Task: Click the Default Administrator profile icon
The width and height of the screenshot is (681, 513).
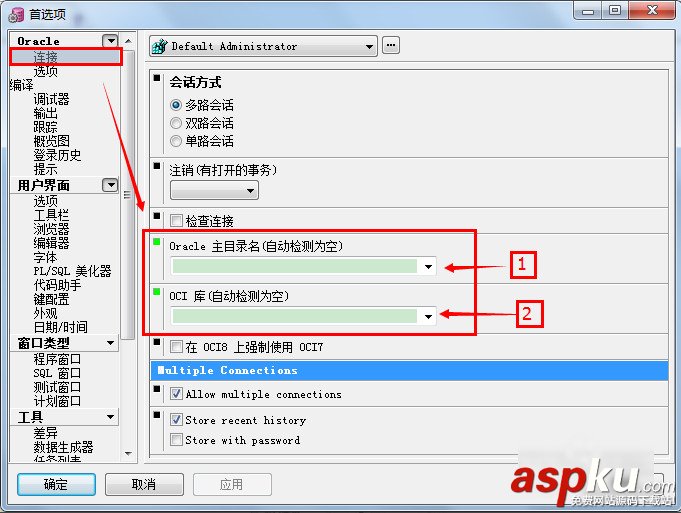Action: 159,46
